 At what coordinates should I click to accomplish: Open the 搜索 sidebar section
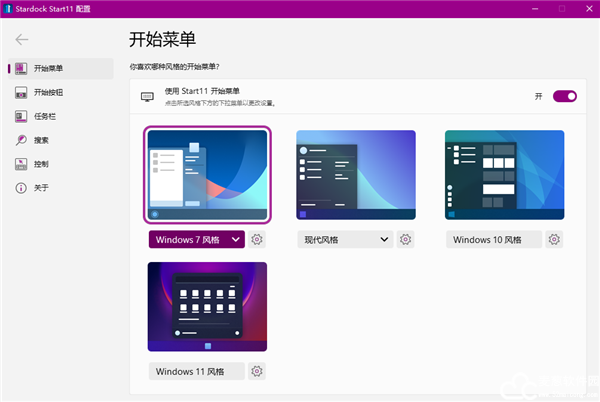[61, 140]
